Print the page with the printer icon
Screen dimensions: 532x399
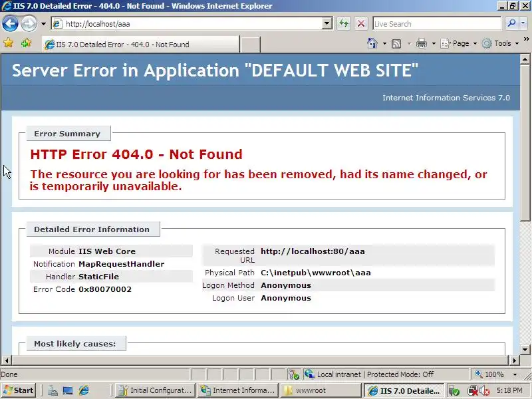pos(422,43)
